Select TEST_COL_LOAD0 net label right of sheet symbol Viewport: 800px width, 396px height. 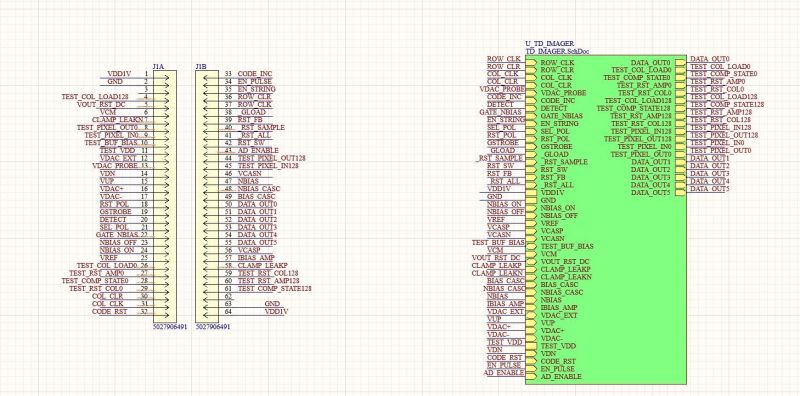[720, 66]
